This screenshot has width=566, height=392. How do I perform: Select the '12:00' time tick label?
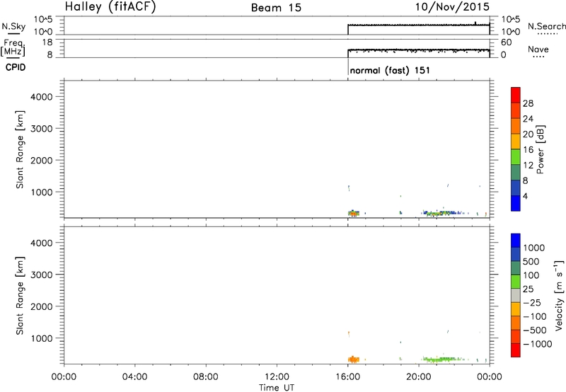click(277, 377)
